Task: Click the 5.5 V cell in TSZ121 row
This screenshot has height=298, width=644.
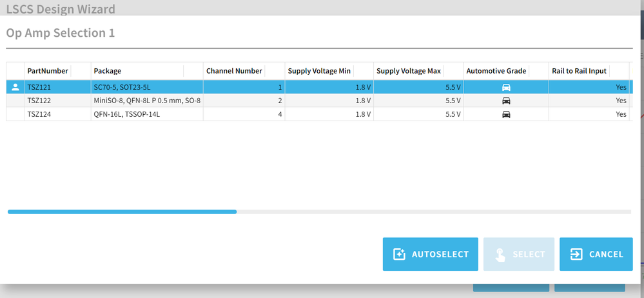Action: click(x=418, y=87)
